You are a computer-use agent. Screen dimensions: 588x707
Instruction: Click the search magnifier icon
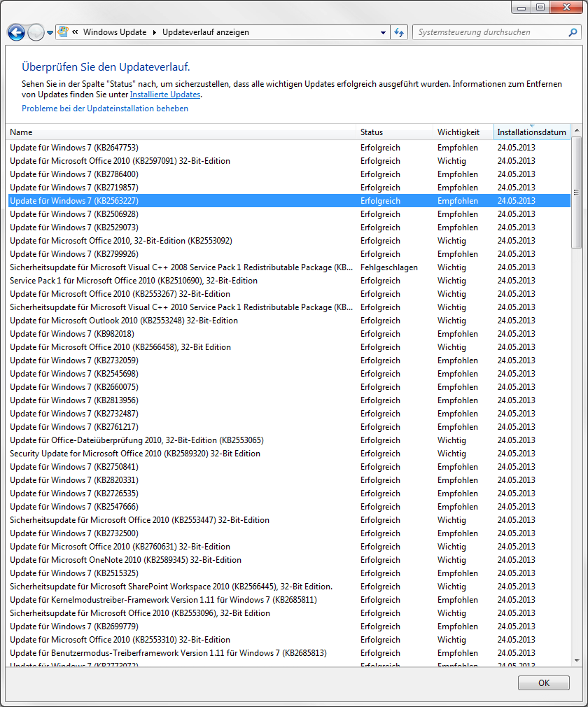click(573, 32)
